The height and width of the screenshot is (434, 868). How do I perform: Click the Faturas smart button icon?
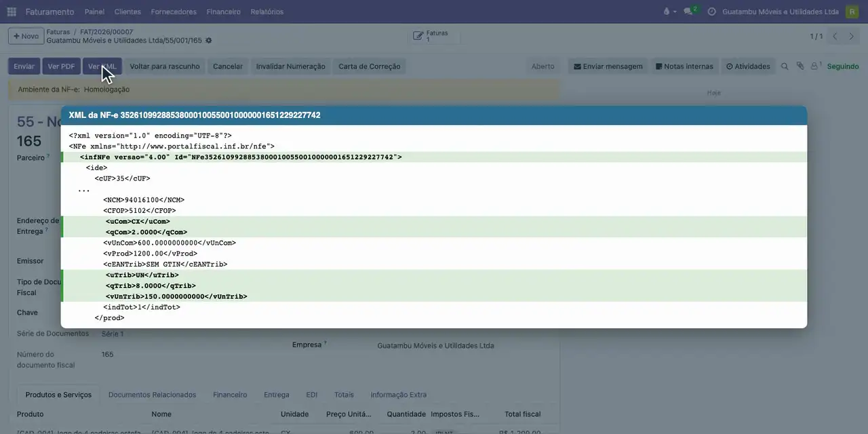tap(420, 36)
